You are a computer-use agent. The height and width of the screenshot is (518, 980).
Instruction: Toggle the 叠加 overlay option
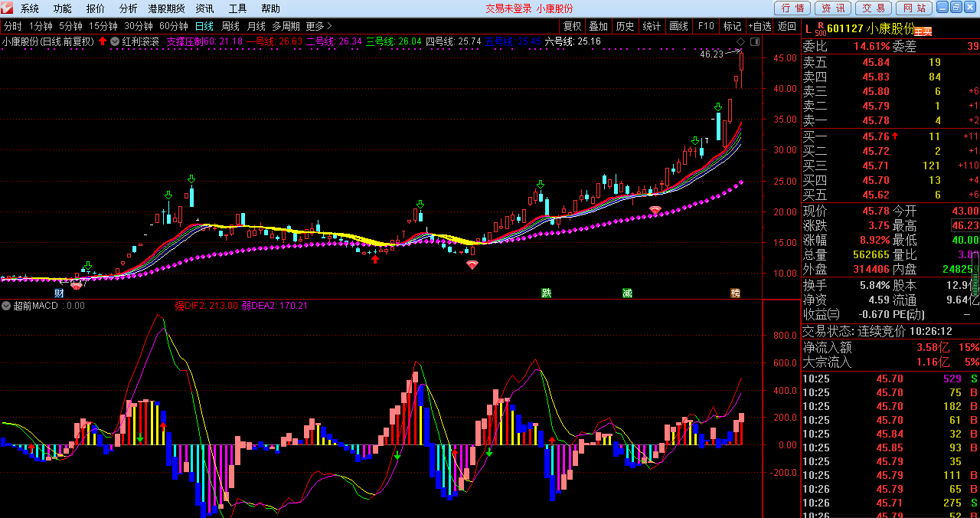pos(598,26)
